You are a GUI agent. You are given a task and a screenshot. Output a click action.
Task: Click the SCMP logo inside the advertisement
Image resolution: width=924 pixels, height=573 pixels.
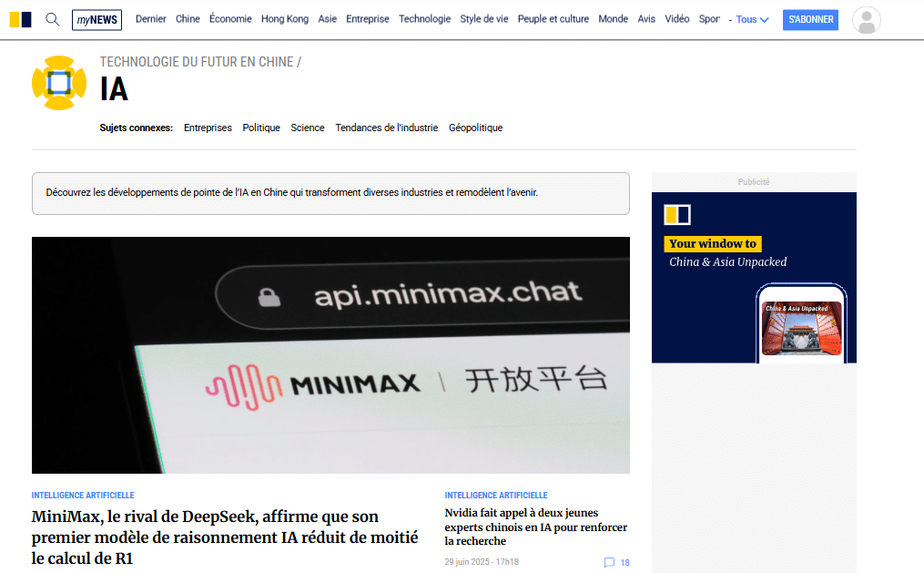coord(677,215)
